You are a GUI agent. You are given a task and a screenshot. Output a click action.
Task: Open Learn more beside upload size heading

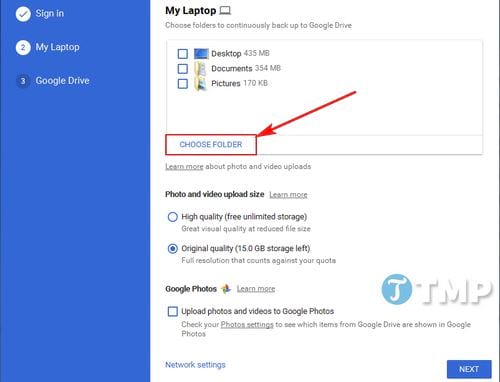[x=288, y=195]
